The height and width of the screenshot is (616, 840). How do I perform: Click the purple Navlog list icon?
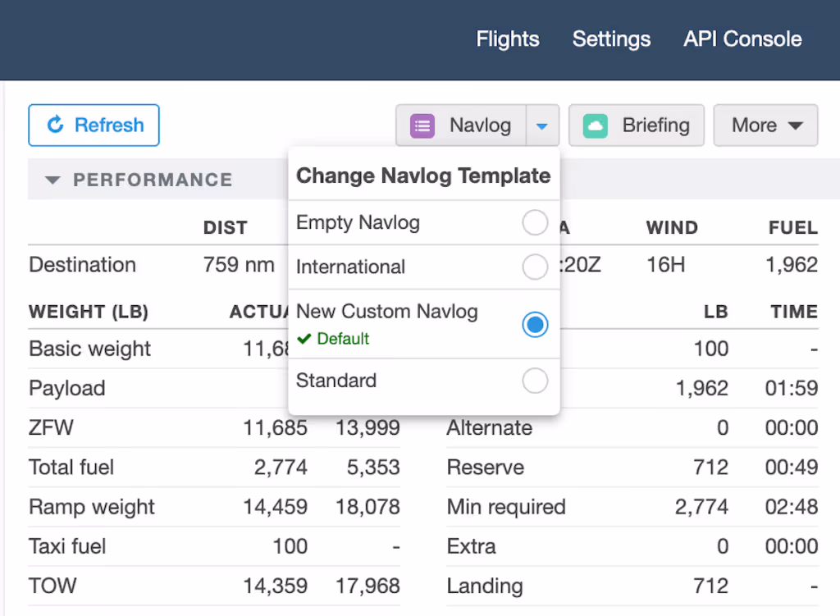point(422,125)
